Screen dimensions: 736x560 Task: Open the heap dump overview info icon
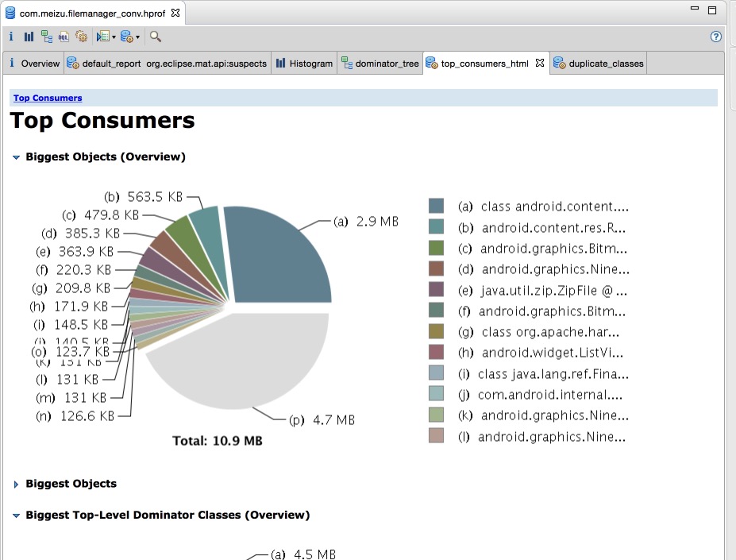coord(11,37)
